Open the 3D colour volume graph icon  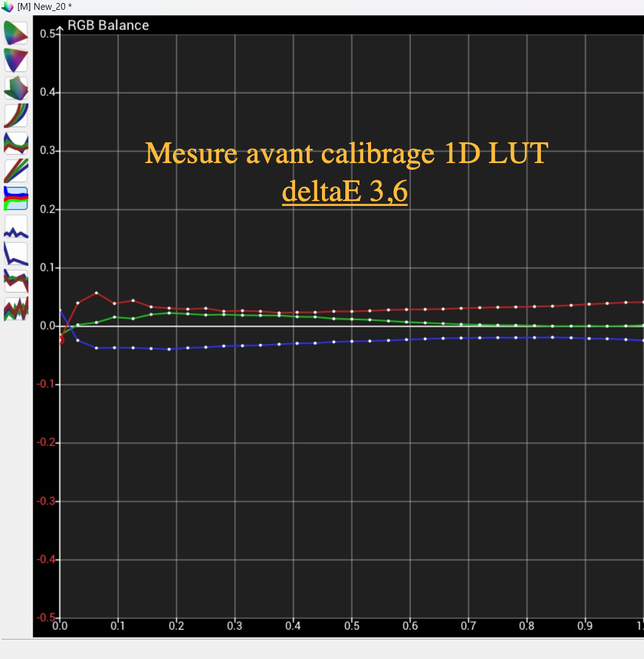pyautogui.click(x=16, y=88)
